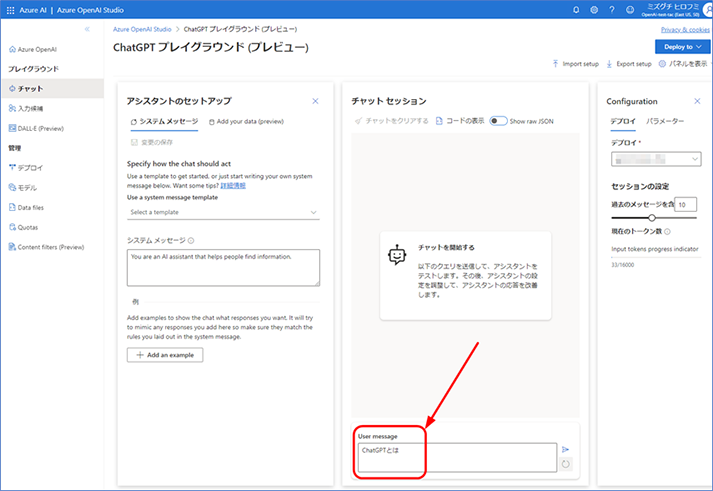Click the システム メッセージ info icon
The image size is (713, 491).
(x=191, y=240)
